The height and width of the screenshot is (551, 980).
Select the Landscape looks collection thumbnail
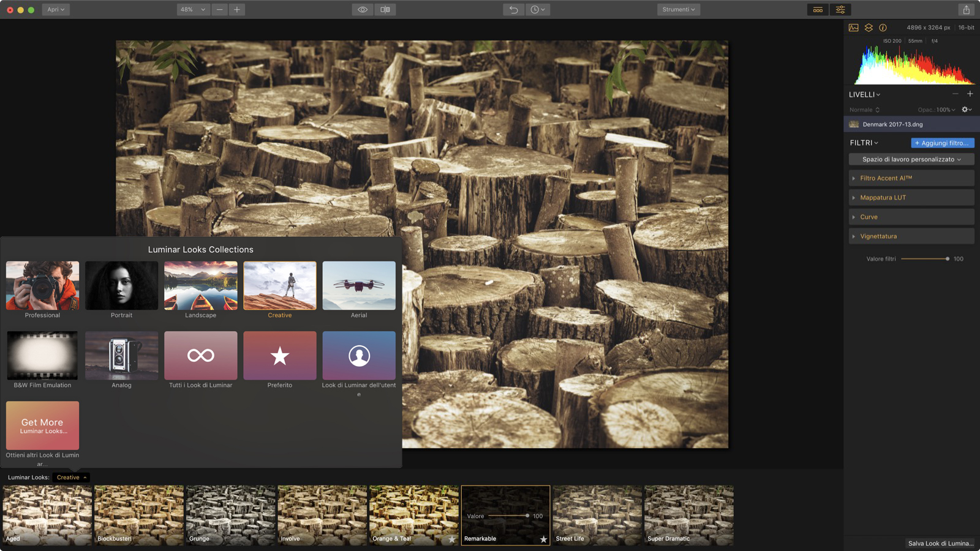tap(200, 285)
